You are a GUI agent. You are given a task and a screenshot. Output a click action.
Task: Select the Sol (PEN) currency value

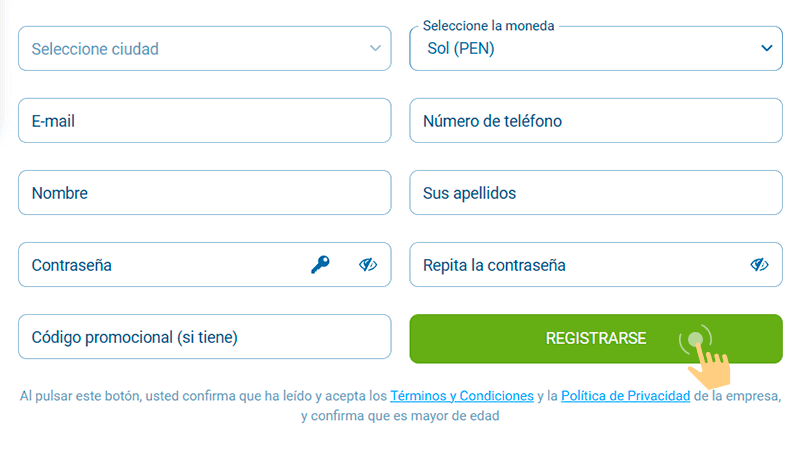tap(460, 49)
